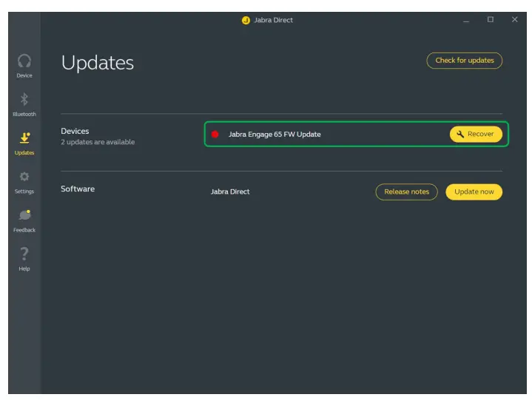Click the Jabra logo in title bar
This screenshot has width=532, height=400.
[246, 21]
